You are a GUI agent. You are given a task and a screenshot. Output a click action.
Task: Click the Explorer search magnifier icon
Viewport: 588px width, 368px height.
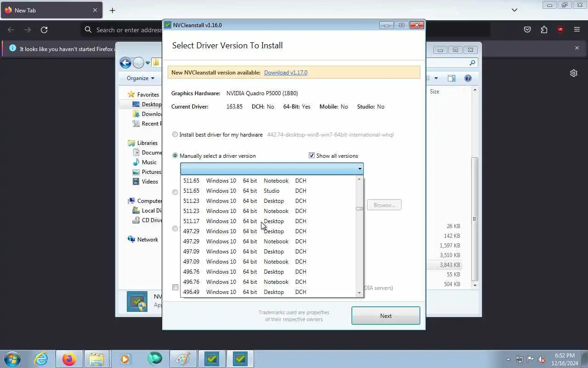click(x=472, y=63)
